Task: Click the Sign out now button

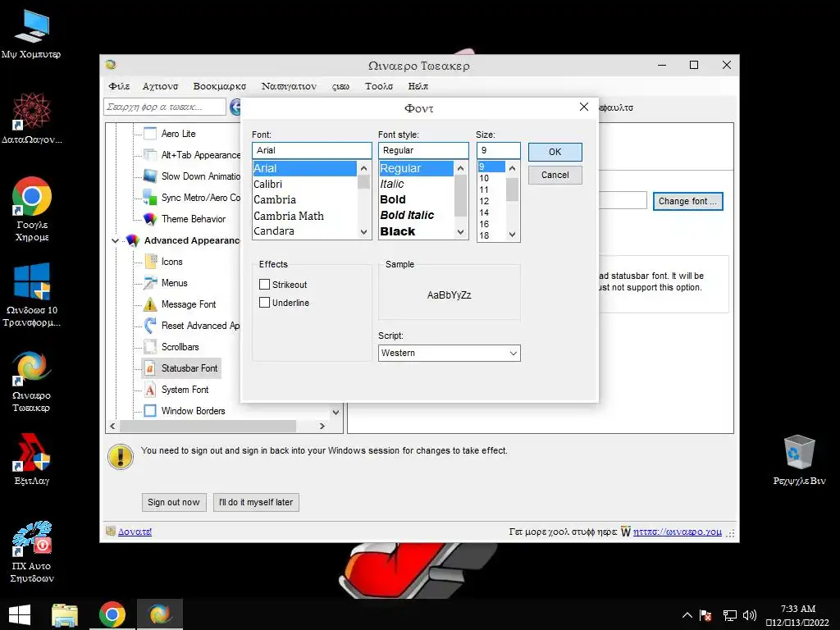Action: pos(174,503)
